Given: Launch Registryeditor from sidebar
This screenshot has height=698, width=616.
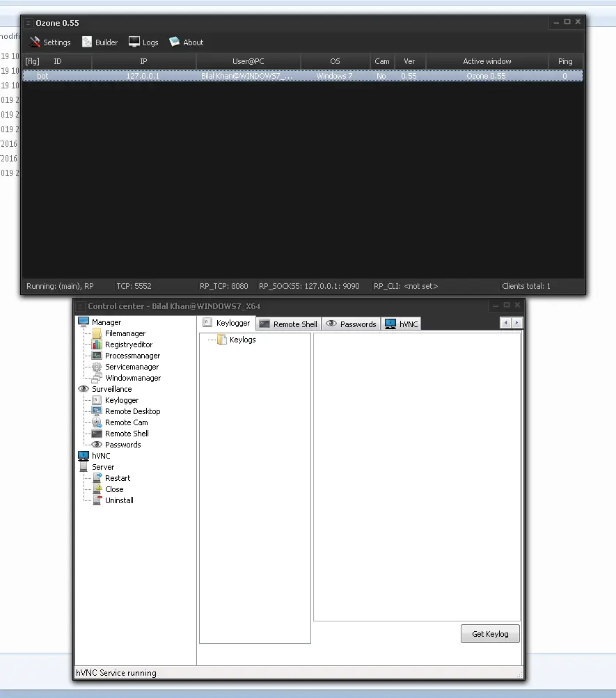Looking at the screenshot, I should pyautogui.click(x=128, y=344).
